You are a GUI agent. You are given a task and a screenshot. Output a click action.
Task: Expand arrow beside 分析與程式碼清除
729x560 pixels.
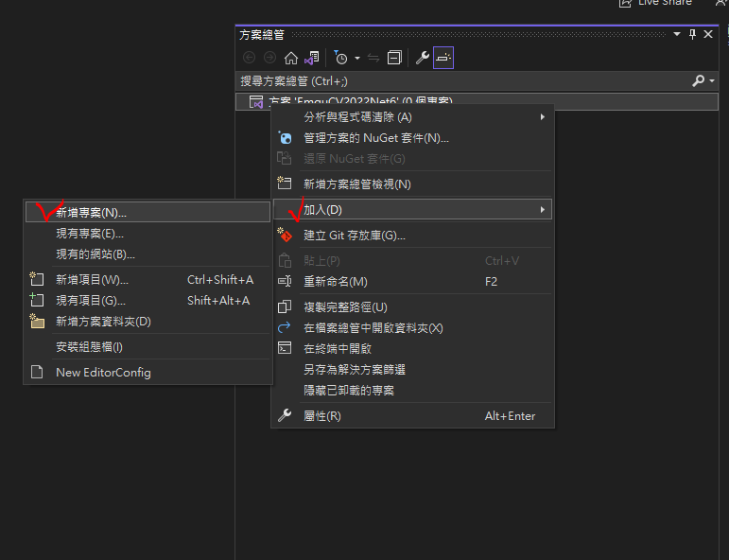click(x=542, y=117)
